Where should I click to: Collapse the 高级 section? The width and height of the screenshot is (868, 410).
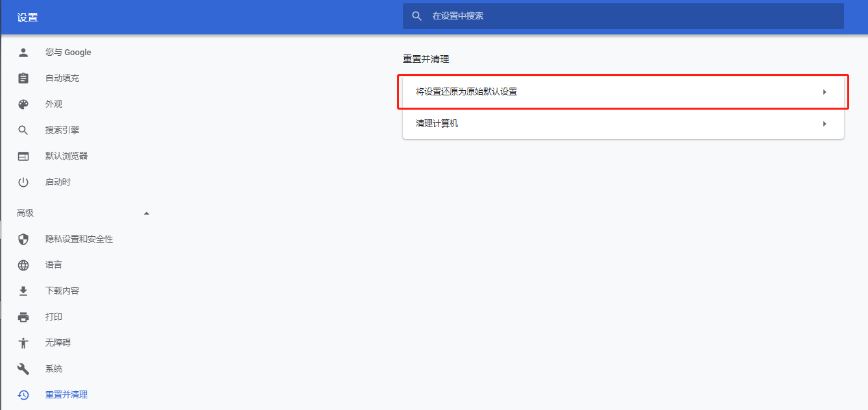147,212
